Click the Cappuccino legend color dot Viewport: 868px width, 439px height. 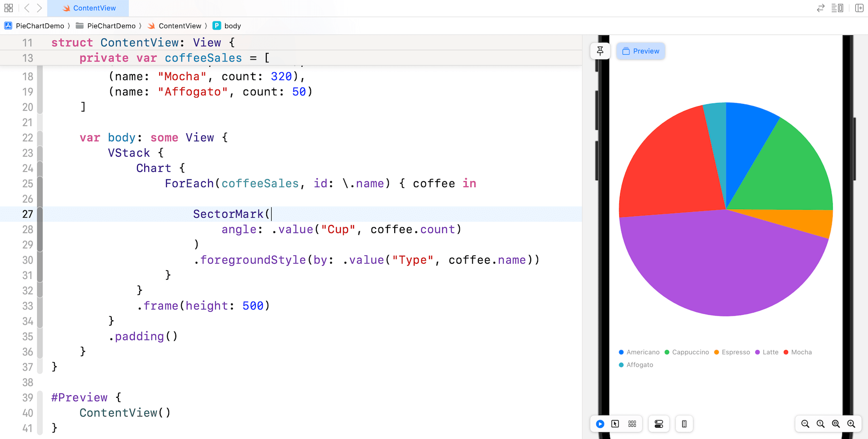(667, 352)
